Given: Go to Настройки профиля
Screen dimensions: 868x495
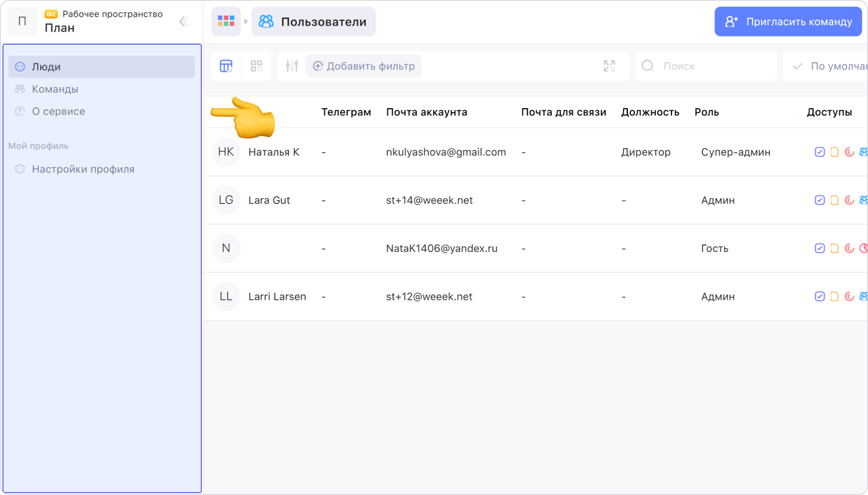Looking at the screenshot, I should tap(83, 170).
